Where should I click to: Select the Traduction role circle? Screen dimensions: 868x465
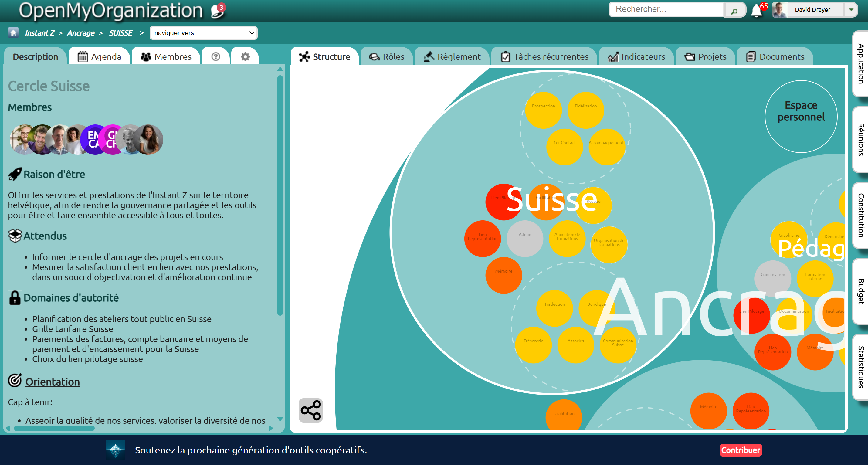click(554, 308)
